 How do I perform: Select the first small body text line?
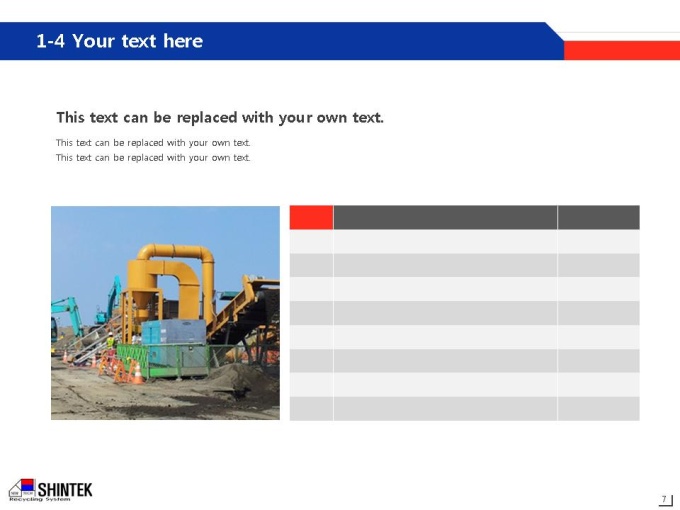click(153, 143)
